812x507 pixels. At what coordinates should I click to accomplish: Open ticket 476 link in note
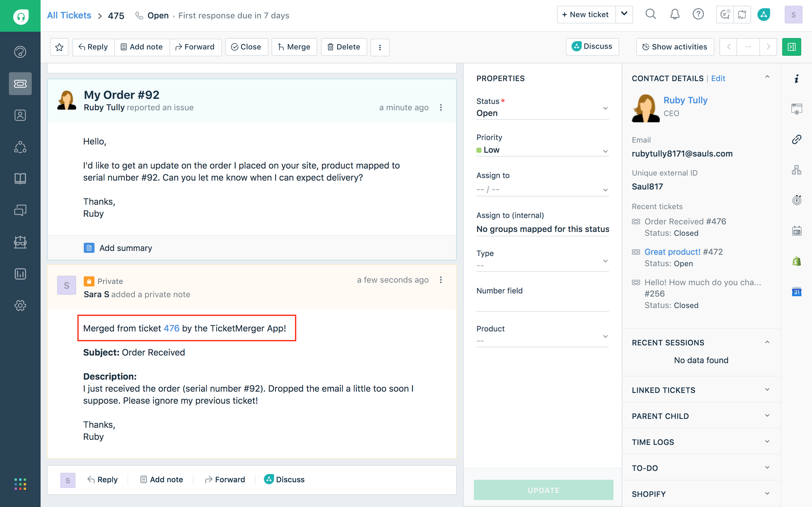click(x=172, y=328)
